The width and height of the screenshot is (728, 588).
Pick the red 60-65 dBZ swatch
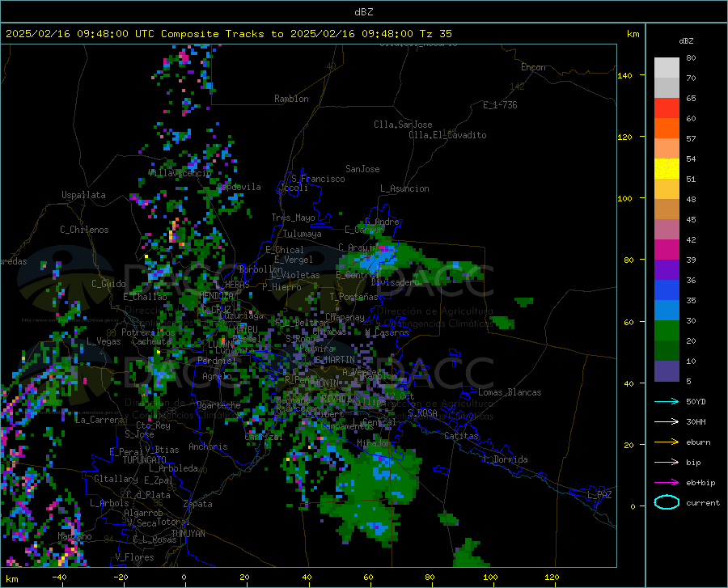[x=667, y=108]
